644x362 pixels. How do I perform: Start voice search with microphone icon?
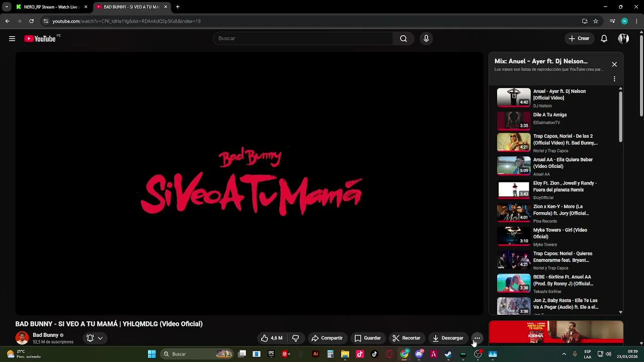[x=426, y=39]
